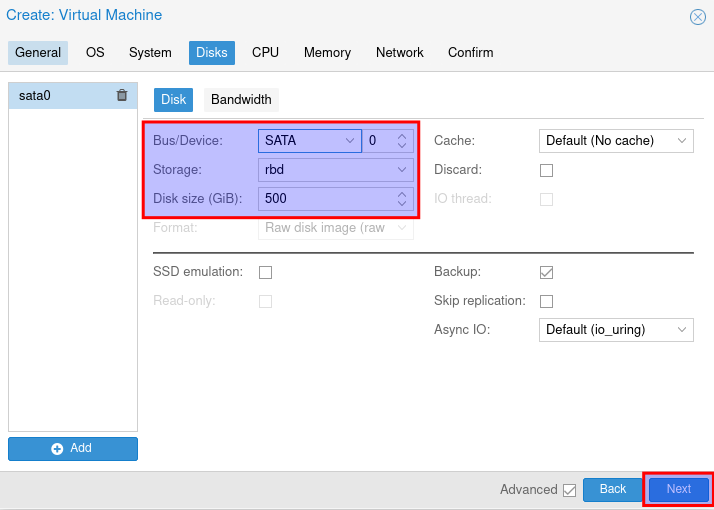Toggle the Advanced options checkbox
The image size is (714, 510).
pos(569,490)
